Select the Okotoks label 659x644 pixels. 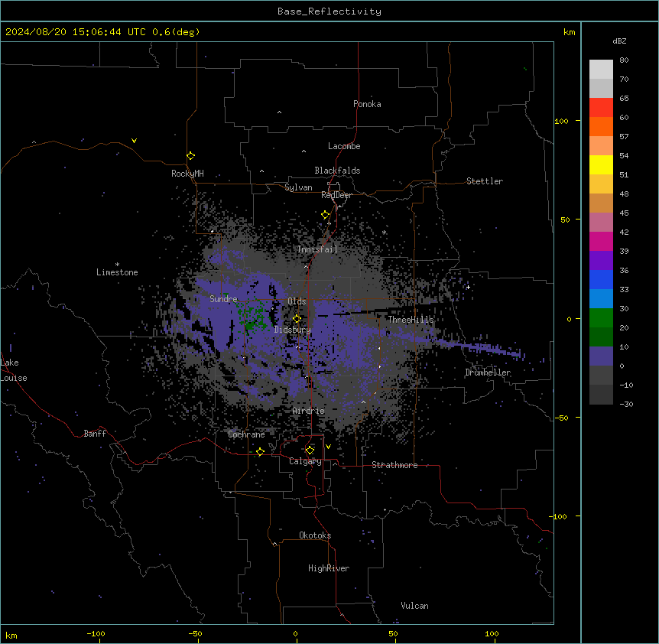click(315, 535)
